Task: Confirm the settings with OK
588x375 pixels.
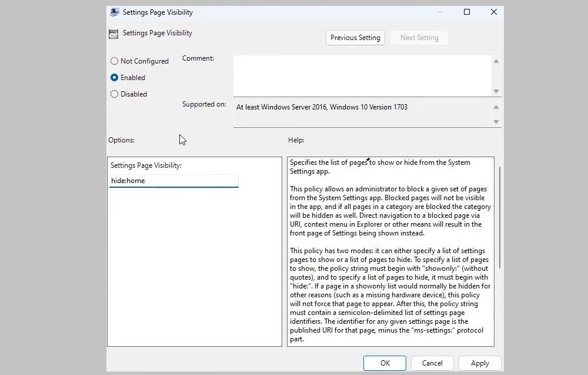Action: tap(385, 363)
